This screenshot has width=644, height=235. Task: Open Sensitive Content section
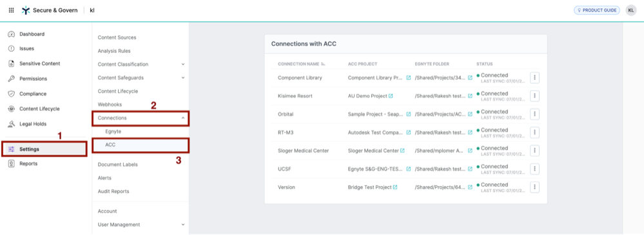pos(40,64)
